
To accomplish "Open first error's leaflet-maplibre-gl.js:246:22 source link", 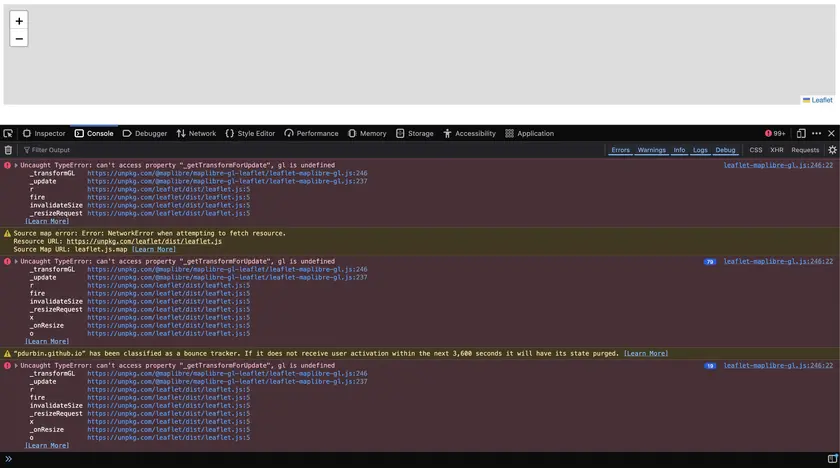I will click(778, 165).
